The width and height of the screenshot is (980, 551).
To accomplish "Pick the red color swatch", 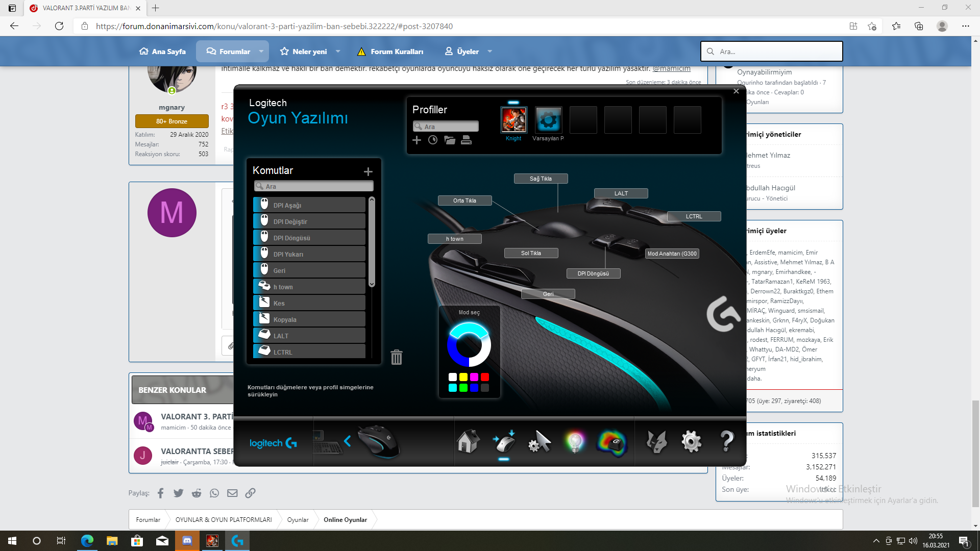I will [x=485, y=377].
